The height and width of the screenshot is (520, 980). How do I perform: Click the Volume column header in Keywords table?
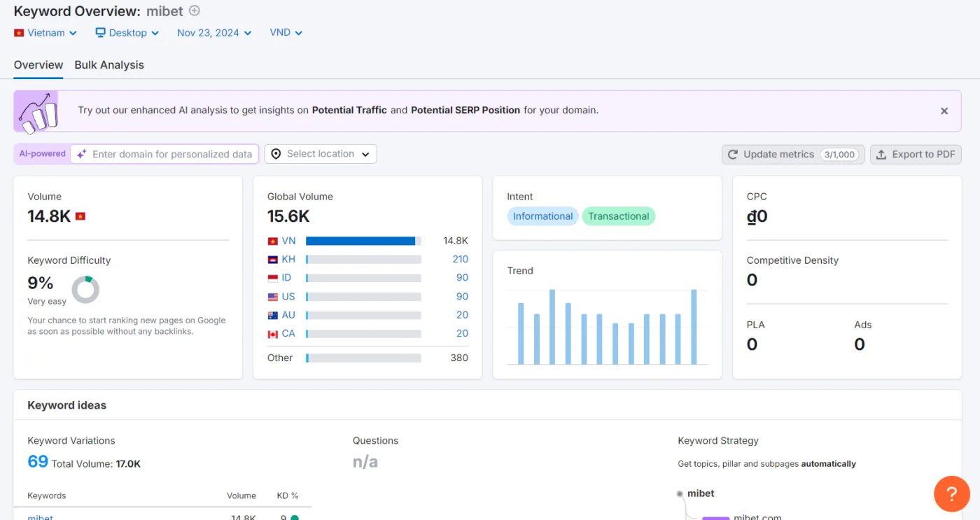point(241,496)
